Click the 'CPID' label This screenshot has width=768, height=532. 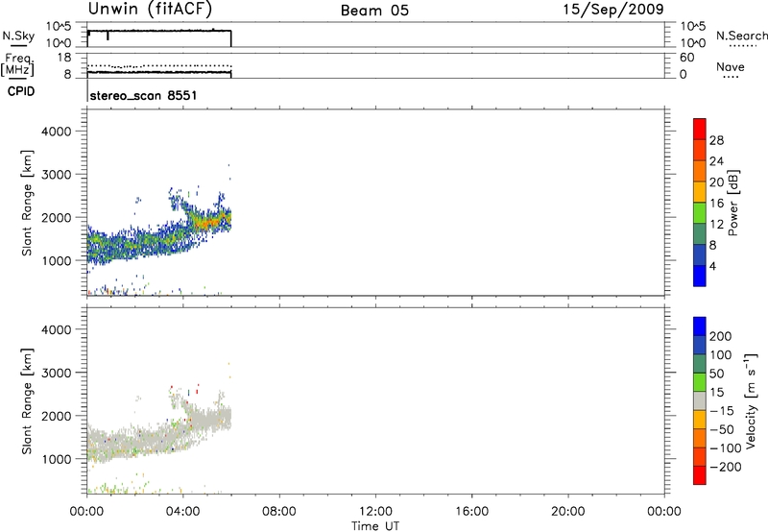pyautogui.click(x=21, y=91)
